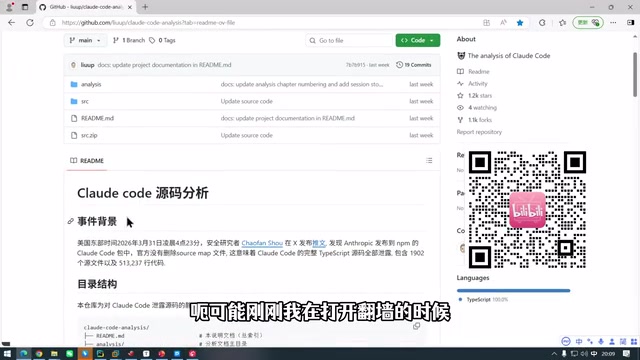
Task: Open the site info lock icon in the address bar
Action: coord(53,23)
